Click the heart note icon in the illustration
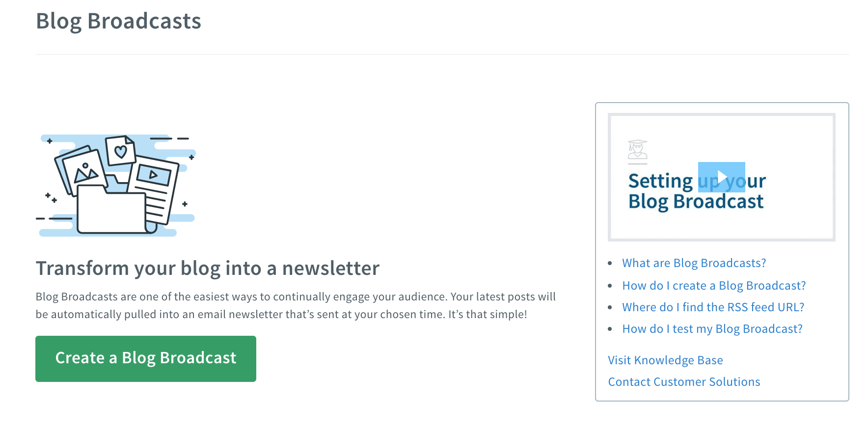The width and height of the screenshot is (868, 431). tap(120, 151)
